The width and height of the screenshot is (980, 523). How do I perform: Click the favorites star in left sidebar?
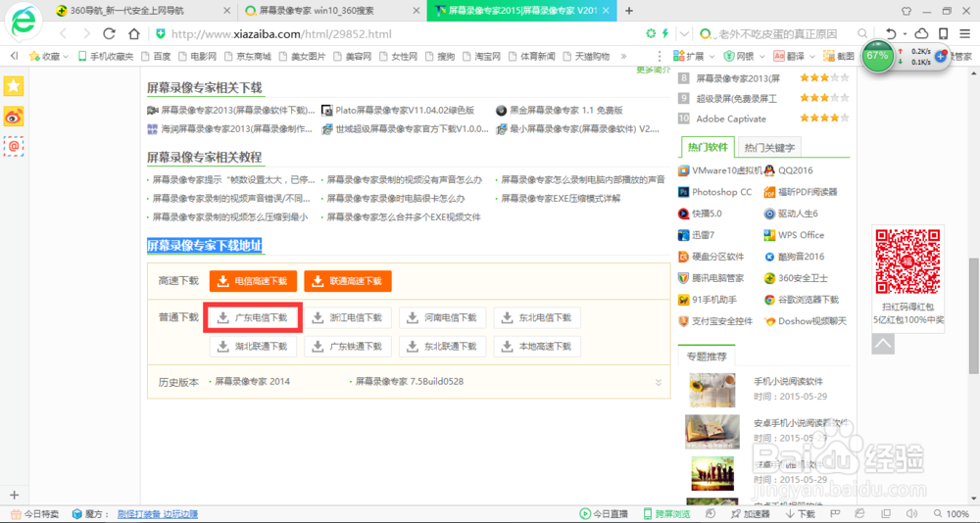13,85
